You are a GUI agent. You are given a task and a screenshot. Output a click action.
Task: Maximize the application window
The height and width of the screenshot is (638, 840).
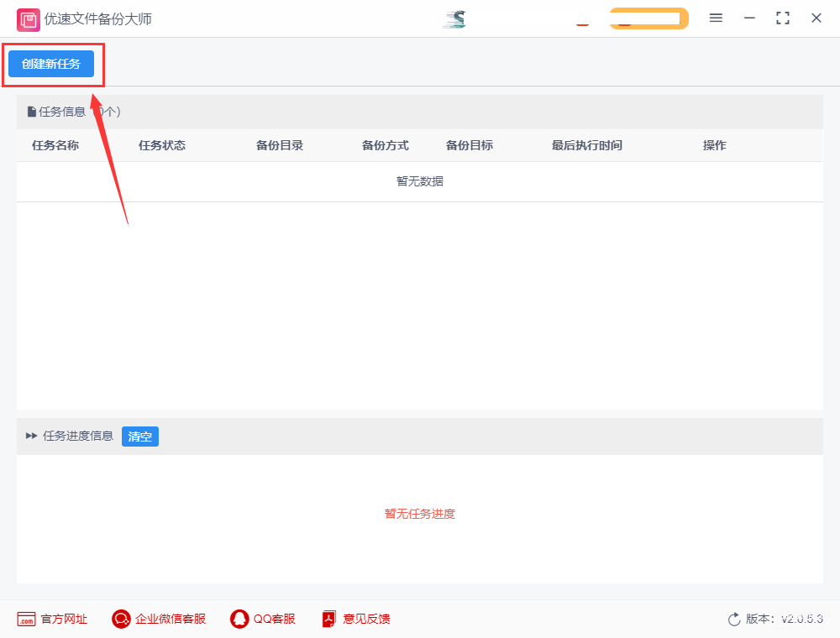pyautogui.click(x=783, y=18)
